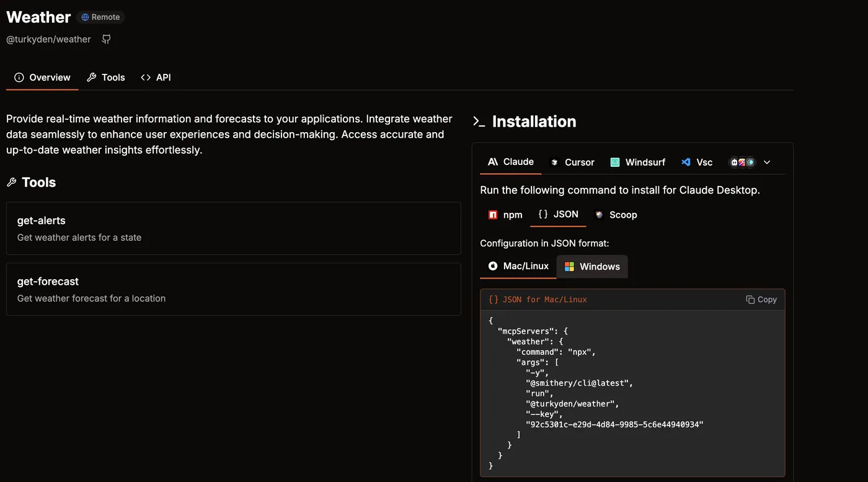
Task: Switch to the Overview tab
Action: pyautogui.click(x=42, y=78)
